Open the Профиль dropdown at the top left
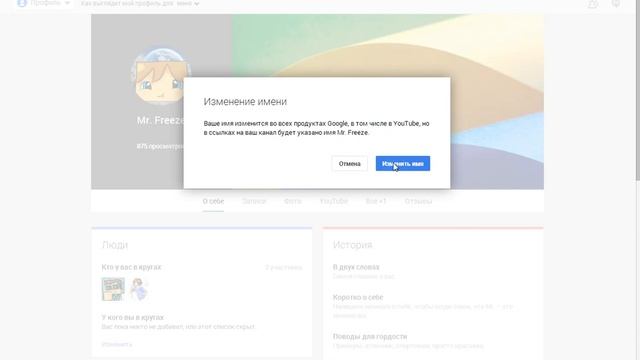The height and width of the screenshot is (360, 640). pyautogui.click(x=45, y=3)
